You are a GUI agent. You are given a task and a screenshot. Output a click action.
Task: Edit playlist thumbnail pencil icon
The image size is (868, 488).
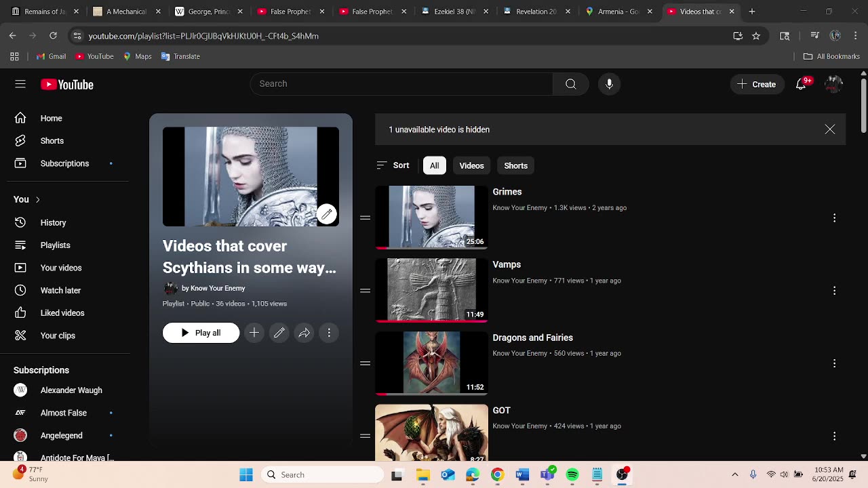326,214
